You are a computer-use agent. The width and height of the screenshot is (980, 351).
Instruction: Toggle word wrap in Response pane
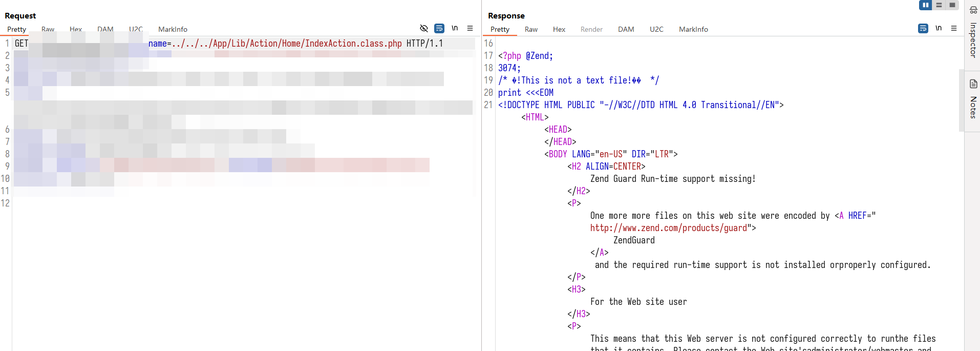(x=923, y=28)
